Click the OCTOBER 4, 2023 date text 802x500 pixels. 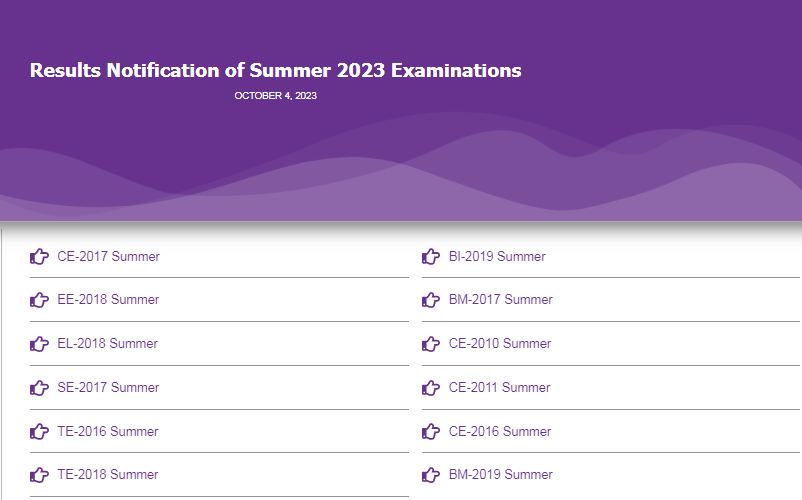276,96
